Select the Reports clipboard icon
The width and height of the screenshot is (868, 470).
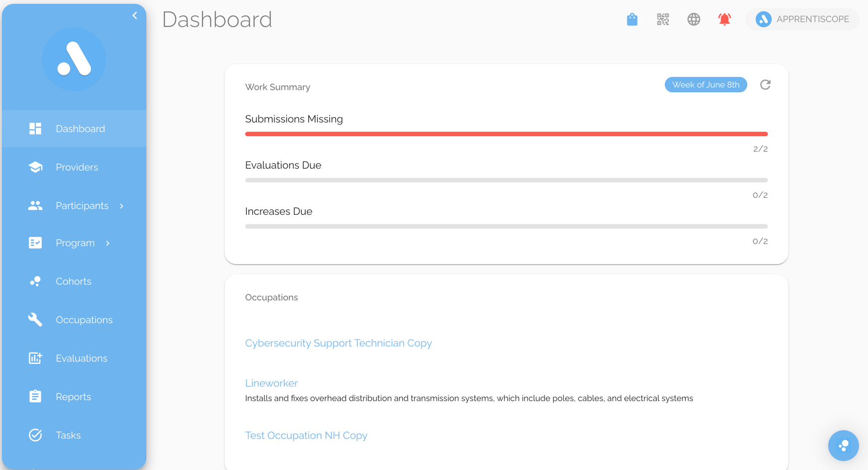pos(35,396)
